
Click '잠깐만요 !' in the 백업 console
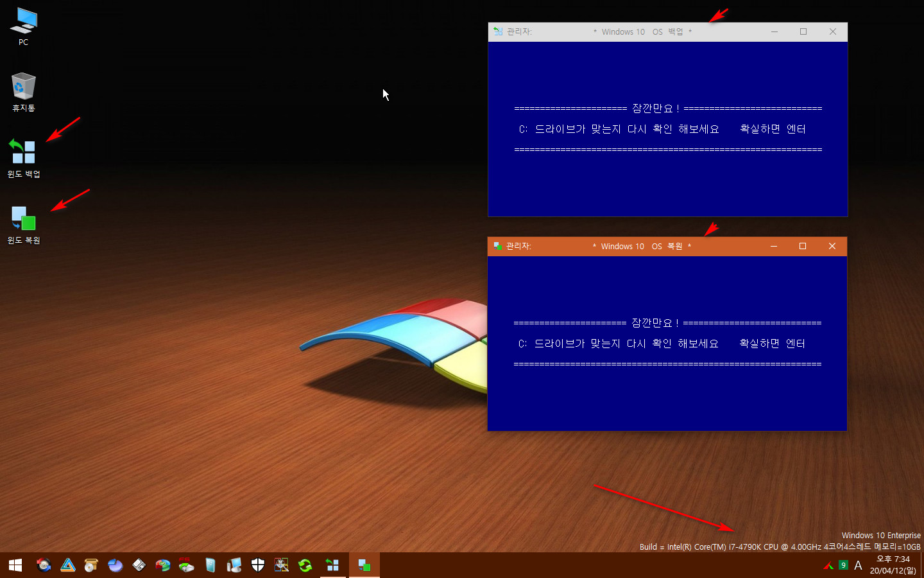coord(656,109)
